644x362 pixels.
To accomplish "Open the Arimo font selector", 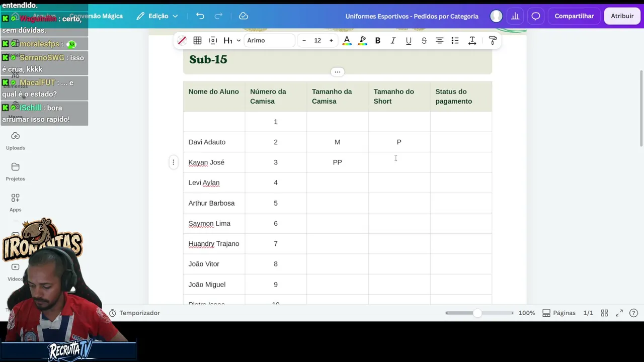I will pos(270,40).
